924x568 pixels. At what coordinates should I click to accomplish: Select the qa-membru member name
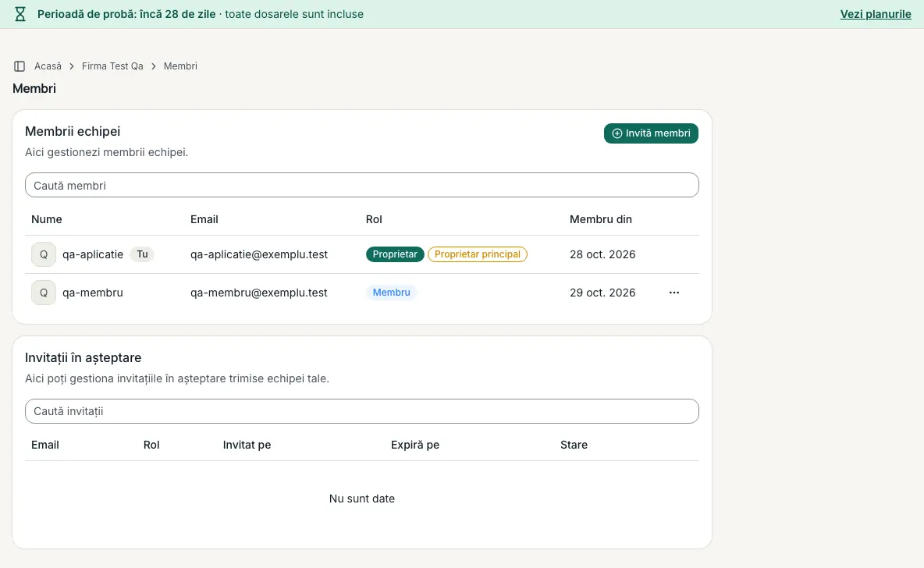[x=93, y=293]
